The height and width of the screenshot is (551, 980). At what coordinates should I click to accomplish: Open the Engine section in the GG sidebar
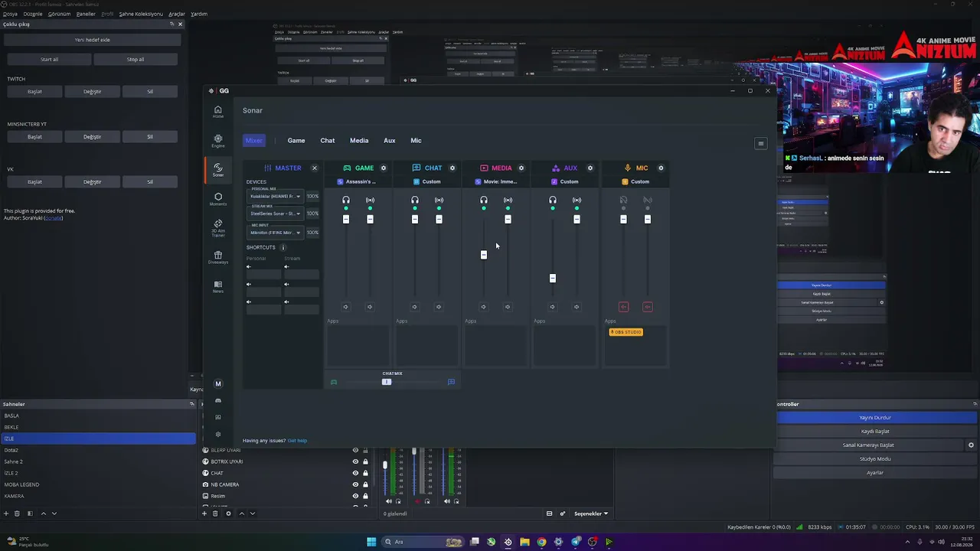point(218,141)
